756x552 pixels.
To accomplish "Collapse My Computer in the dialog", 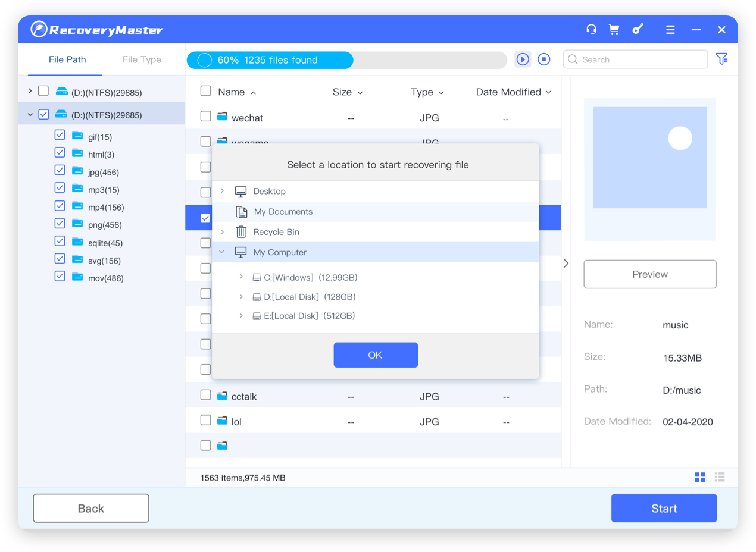I will click(x=221, y=252).
